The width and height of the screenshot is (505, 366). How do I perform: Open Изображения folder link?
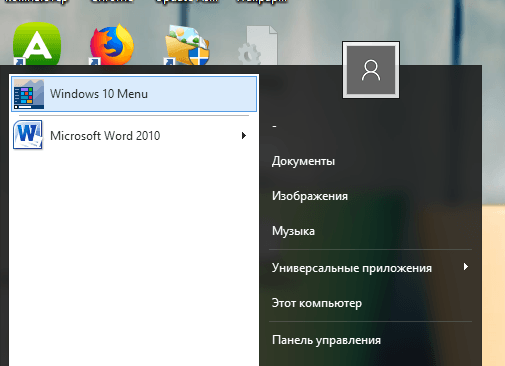click(310, 196)
